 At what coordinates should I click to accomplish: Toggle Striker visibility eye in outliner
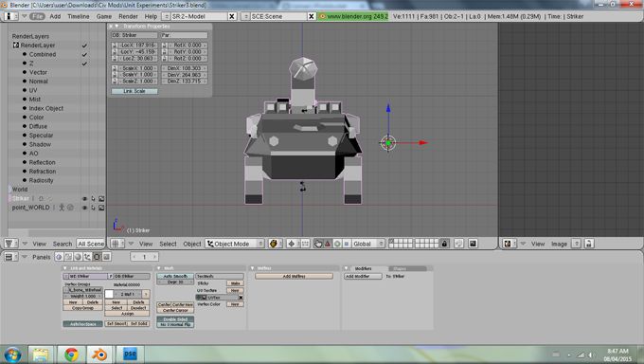click(84, 199)
